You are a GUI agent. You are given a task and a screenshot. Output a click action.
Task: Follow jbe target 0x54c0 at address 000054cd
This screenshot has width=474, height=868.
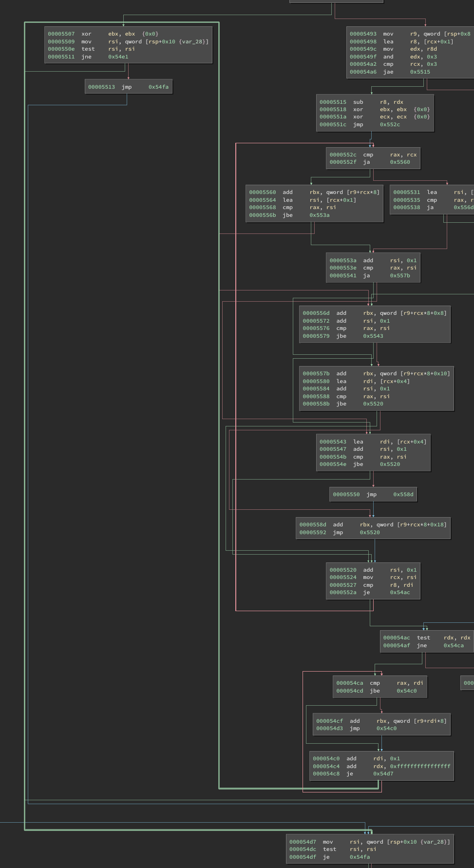(407, 691)
